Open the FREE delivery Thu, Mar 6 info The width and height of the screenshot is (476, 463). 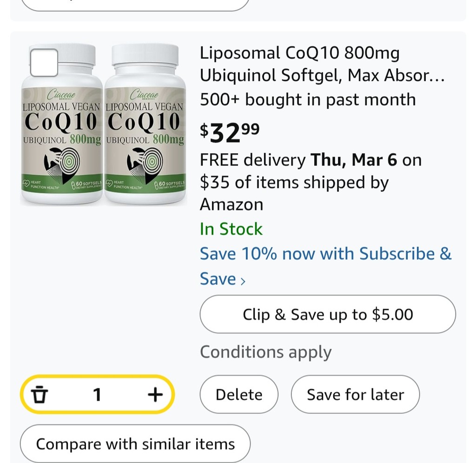pos(311,160)
